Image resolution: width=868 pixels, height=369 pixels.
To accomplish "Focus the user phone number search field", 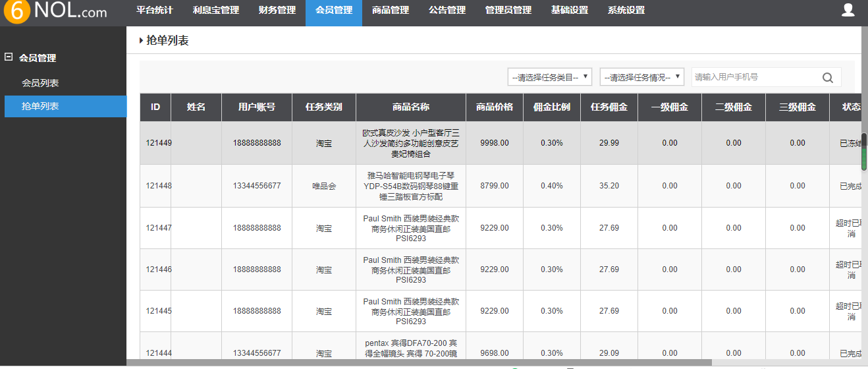I will (x=754, y=77).
